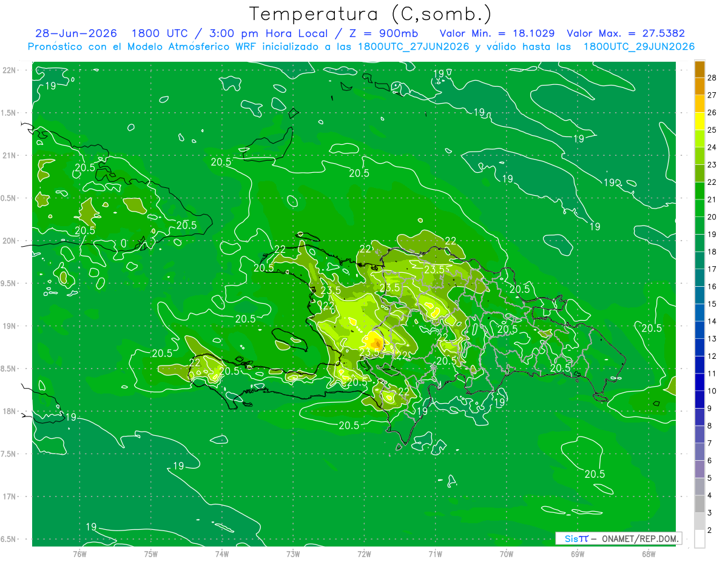Click the '6' value on the color legend
The width and height of the screenshot is (728, 562).
tap(710, 461)
